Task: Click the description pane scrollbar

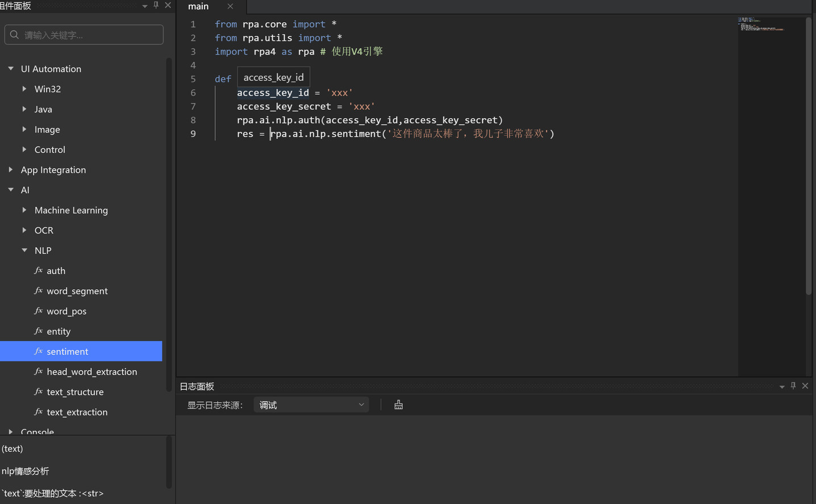Action: coord(169,462)
